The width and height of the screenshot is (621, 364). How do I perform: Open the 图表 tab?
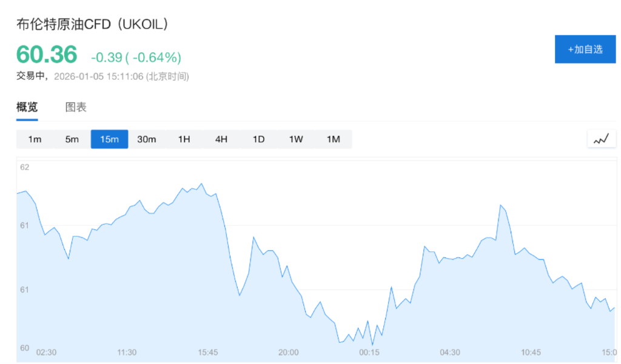tap(76, 107)
